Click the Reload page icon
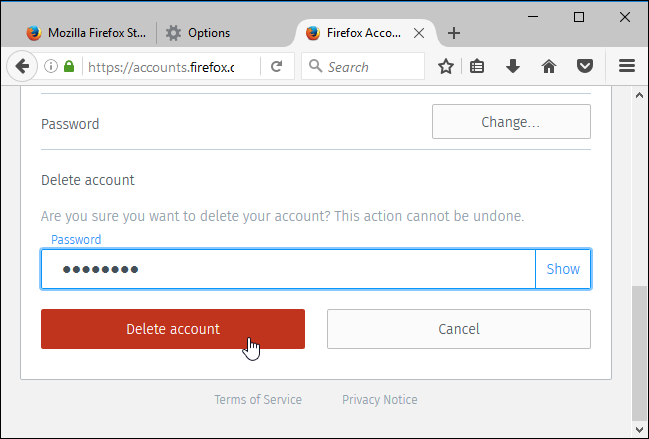Screen dimensions: 649x439 [x=276, y=67]
